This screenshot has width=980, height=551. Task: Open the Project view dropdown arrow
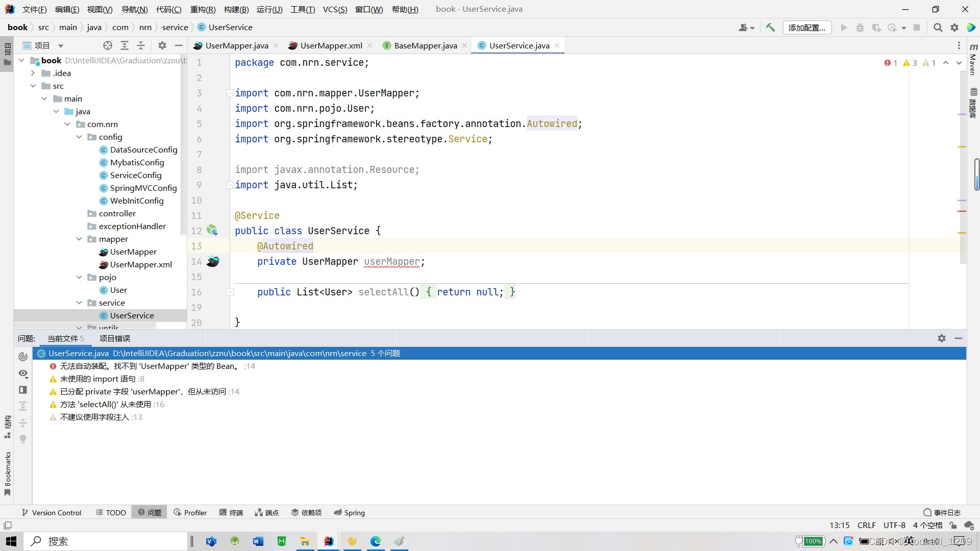tap(60, 45)
